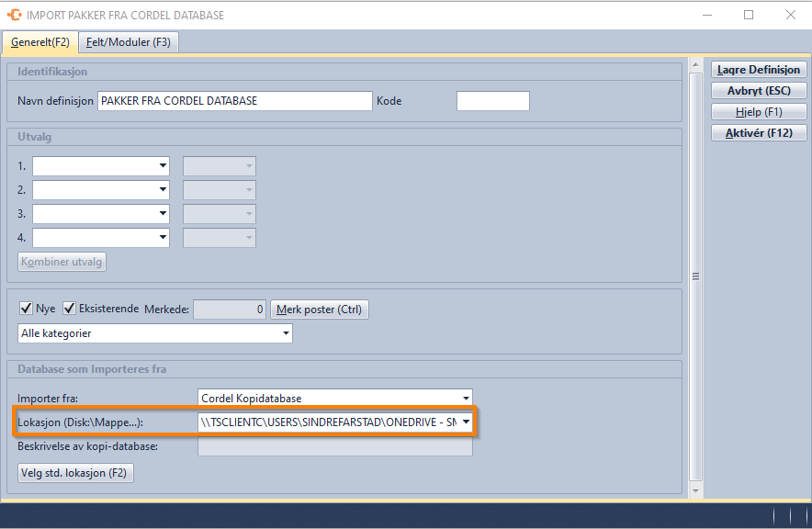The image size is (812, 529).
Task: Open the Felt/Moduler (F3) tab
Action: pyautogui.click(x=129, y=42)
